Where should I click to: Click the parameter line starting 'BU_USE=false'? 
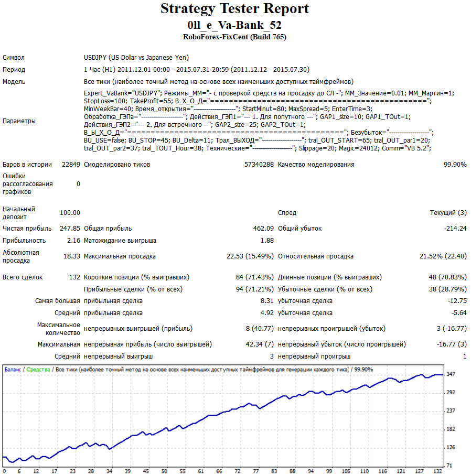(257, 140)
